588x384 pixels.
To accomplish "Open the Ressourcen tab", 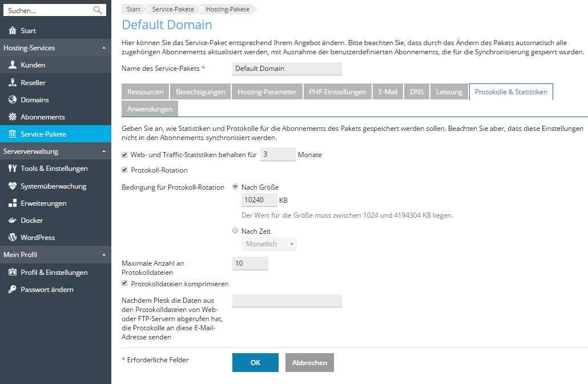I will pos(146,92).
